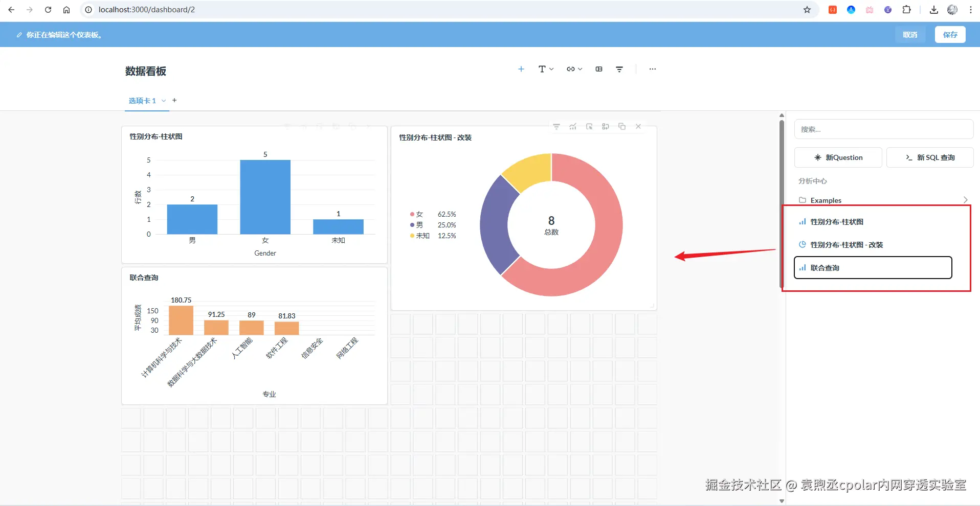The image size is (980, 506).
Task: Click the 62.5% legend value
Action: coord(447,214)
